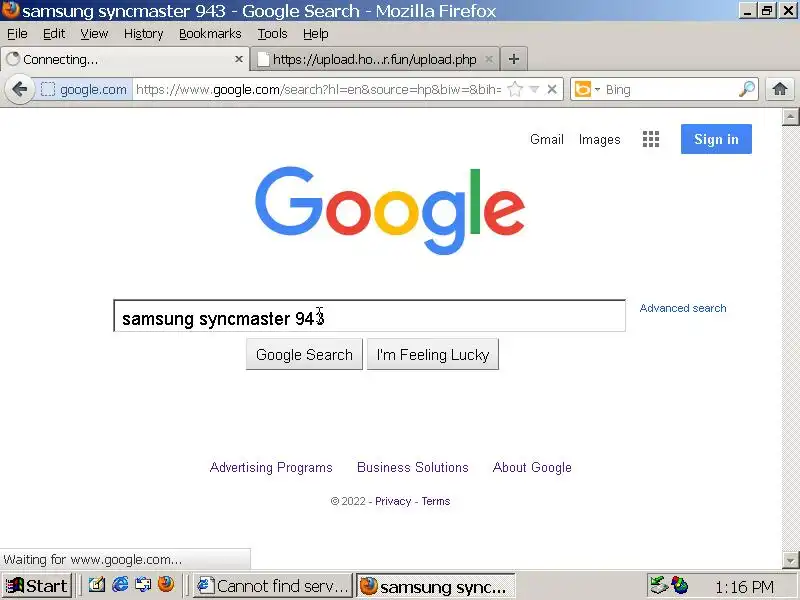Click into the Google search text box
Image resolution: width=800 pixels, height=600 pixels.
pos(369,316)
